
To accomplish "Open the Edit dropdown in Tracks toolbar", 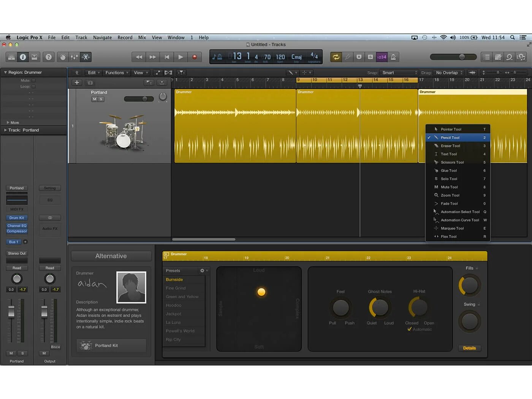I will [94, 73].
